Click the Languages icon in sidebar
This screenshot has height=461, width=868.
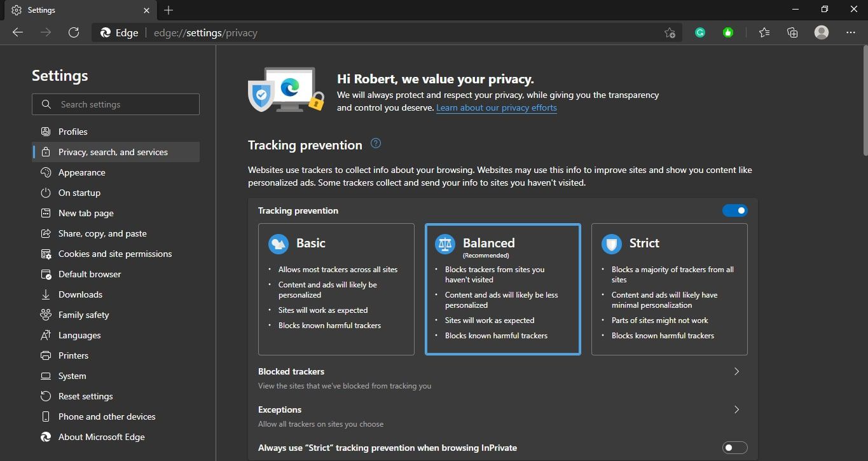(46, 335)
